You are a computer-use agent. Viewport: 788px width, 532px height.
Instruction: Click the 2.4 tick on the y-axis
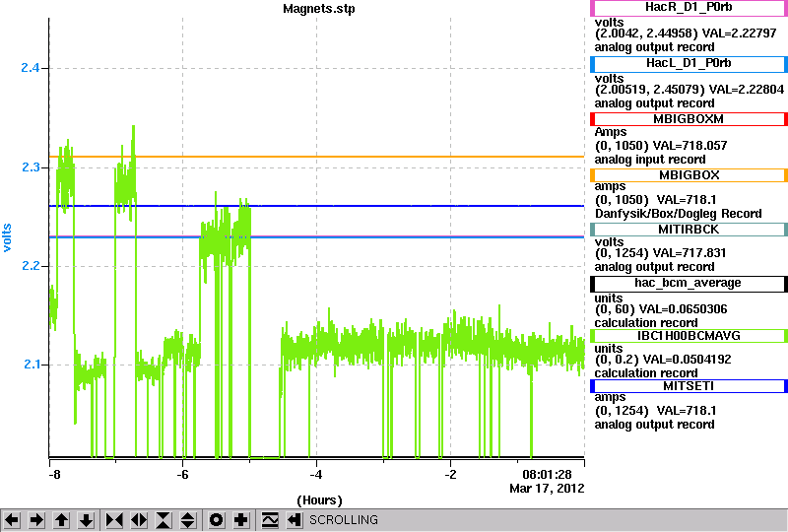coord(31,67)
